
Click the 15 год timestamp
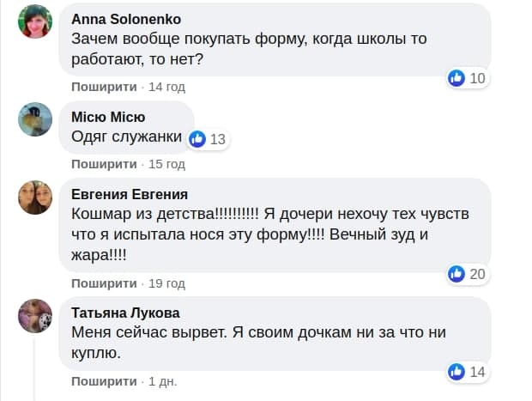tap(166, 164)
